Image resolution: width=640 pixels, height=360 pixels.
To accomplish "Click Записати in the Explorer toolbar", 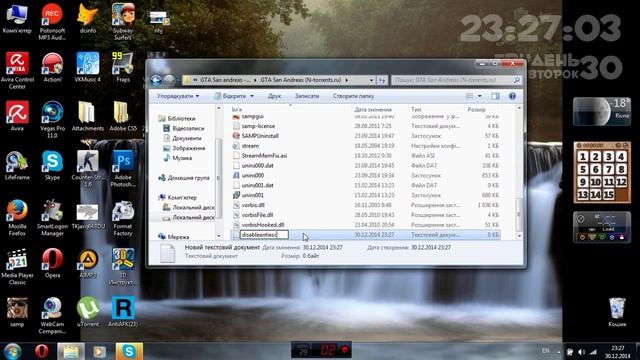I will click(307, 96).
